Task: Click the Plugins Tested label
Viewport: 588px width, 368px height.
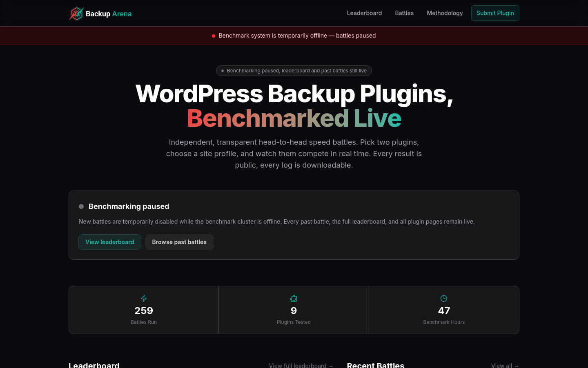Action: pyautogui.click(x=294, y=322)
